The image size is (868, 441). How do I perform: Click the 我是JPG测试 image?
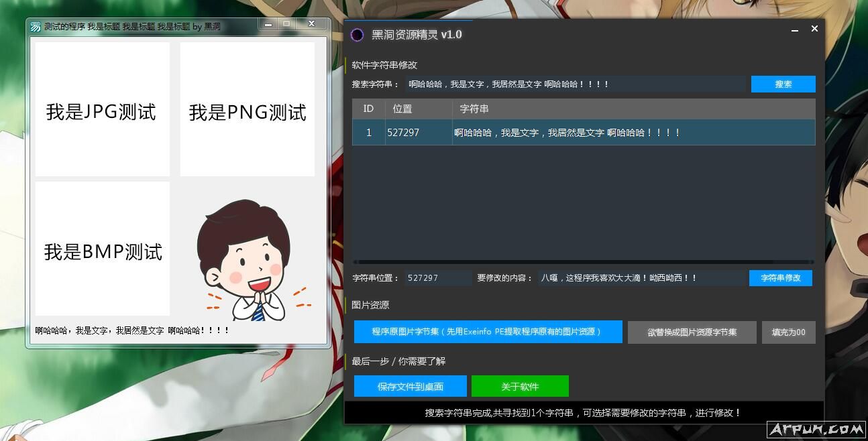coord(101,108)
